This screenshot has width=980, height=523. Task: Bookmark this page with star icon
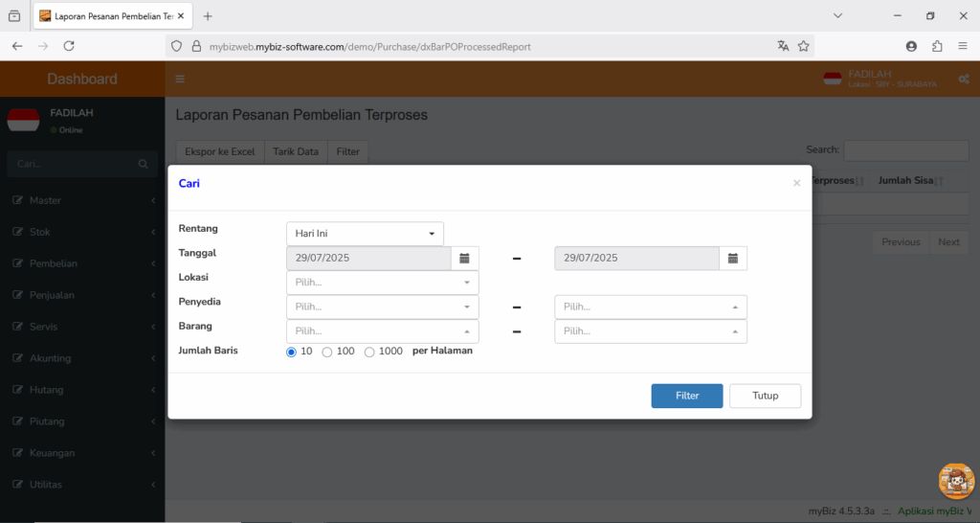coord(804,46)
